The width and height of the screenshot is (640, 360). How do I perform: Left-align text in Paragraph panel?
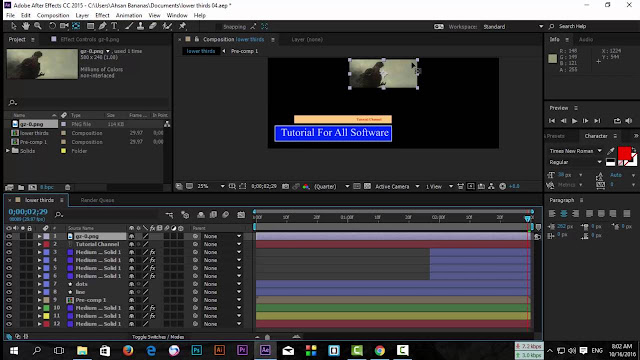[x=552, y=213]
